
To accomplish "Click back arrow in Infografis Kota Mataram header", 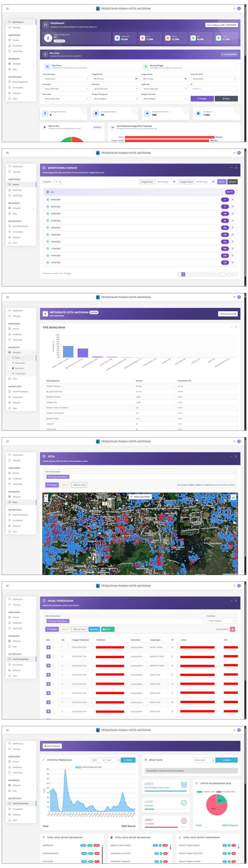I will 45,314.
